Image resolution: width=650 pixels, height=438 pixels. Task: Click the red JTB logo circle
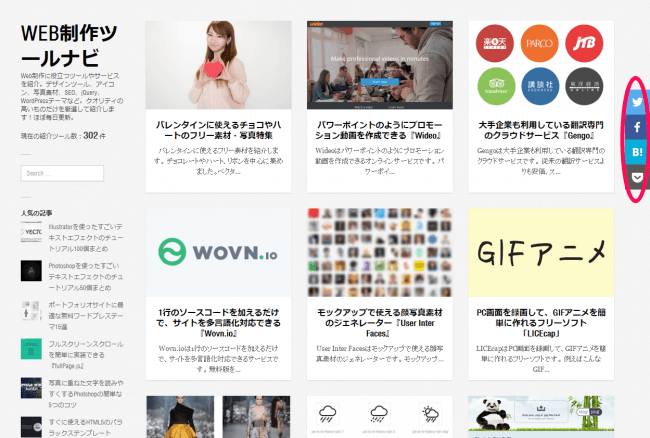tap(584, 43)
